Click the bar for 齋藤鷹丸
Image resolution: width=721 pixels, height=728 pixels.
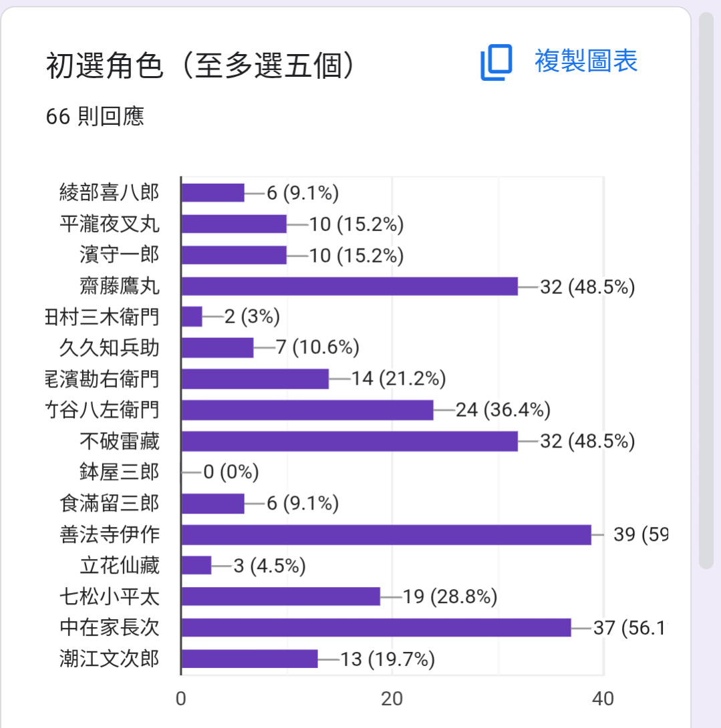coord(350,286)
